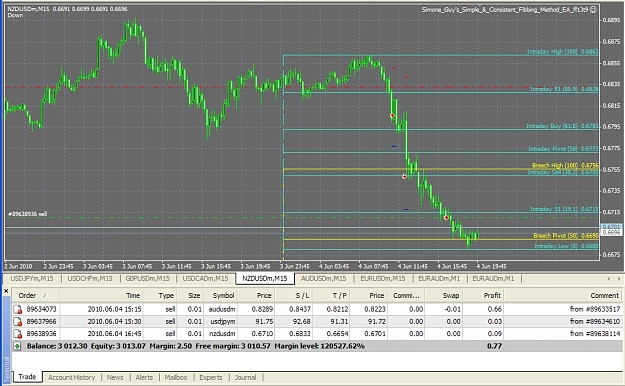Image resolution: width=625 pixels, height=386 pixels.
Task: Open the News tab
Action: tap(115, 377)
